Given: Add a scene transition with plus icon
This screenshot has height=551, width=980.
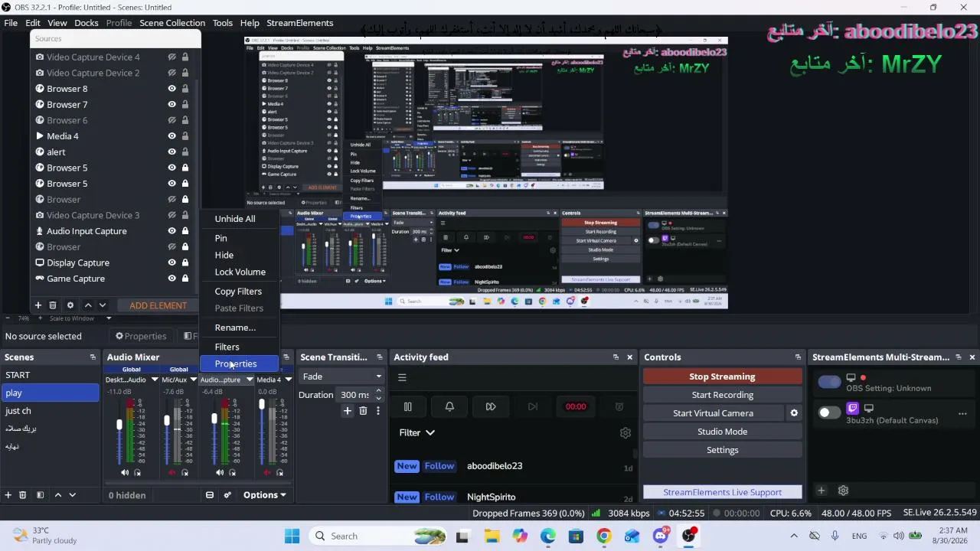Looking at the screenshot, I should point(348,411).
